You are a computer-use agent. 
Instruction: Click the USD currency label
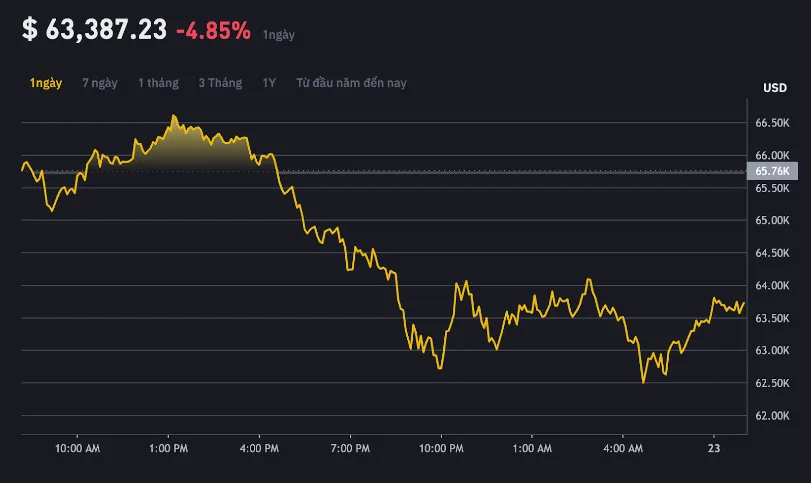click(x=775, y=88)
